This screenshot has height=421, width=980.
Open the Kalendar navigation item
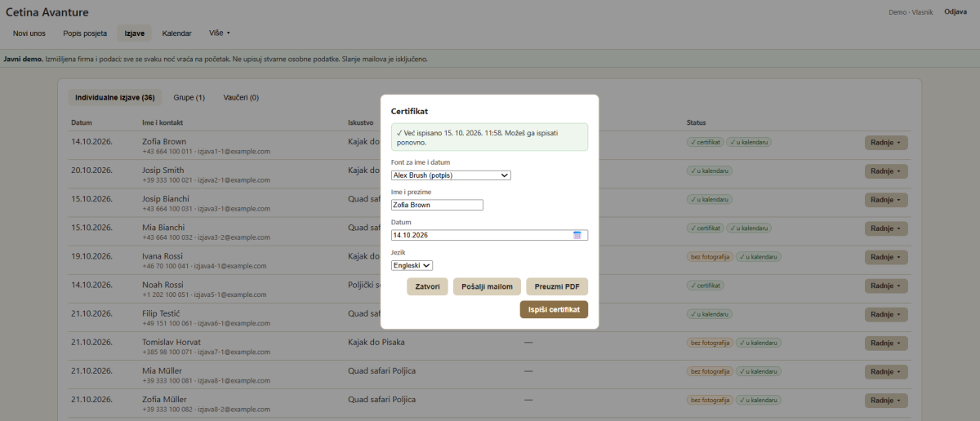click(177, 33)
